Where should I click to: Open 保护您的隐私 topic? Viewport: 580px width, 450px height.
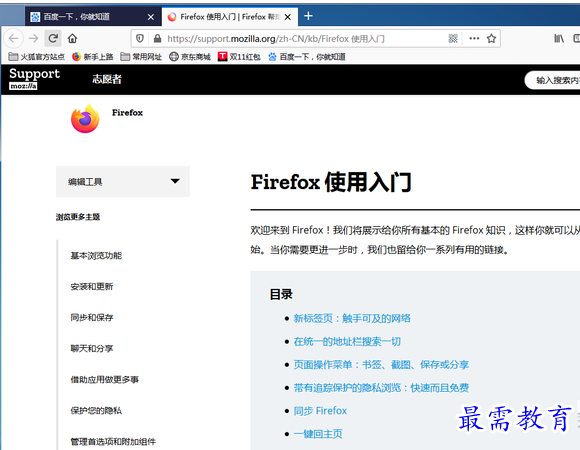point(96,411)
